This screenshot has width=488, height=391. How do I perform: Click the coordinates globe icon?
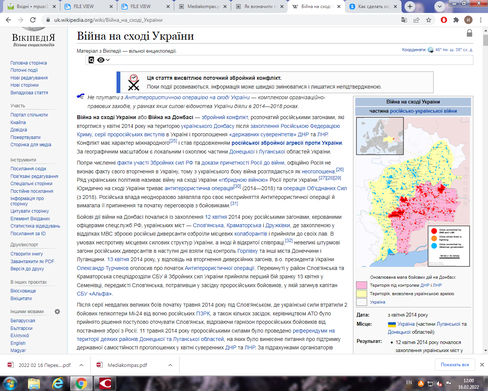pyautogui.click(x=431, y=50)
